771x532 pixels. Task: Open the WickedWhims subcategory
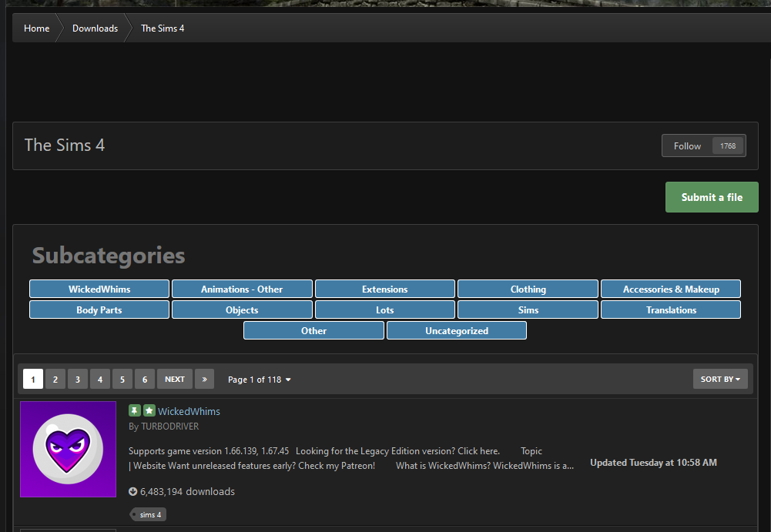pyautogui.click(x=99, y=289)
